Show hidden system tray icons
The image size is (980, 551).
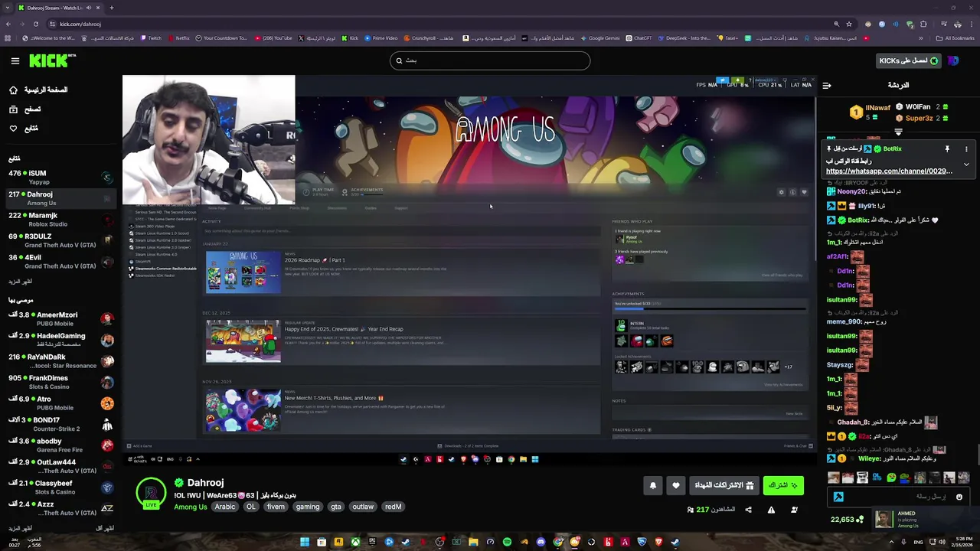pyautogui.click(x=891, y=543)
